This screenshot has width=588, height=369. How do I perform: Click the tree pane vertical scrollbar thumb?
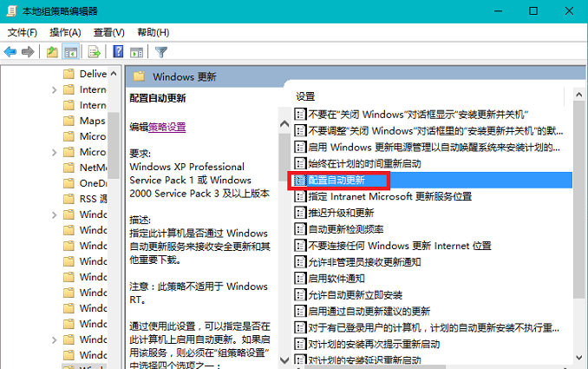tap(114, 144)
